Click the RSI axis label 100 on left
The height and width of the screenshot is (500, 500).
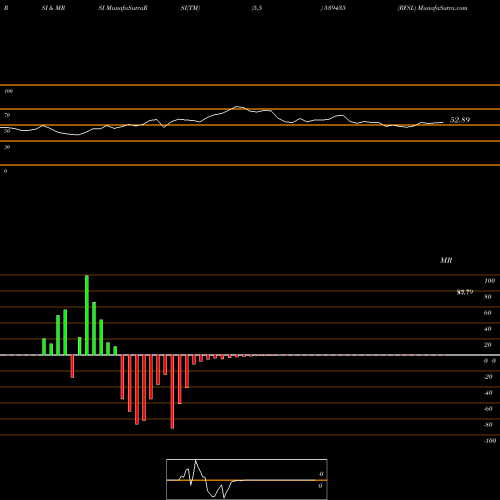point(8,91)
